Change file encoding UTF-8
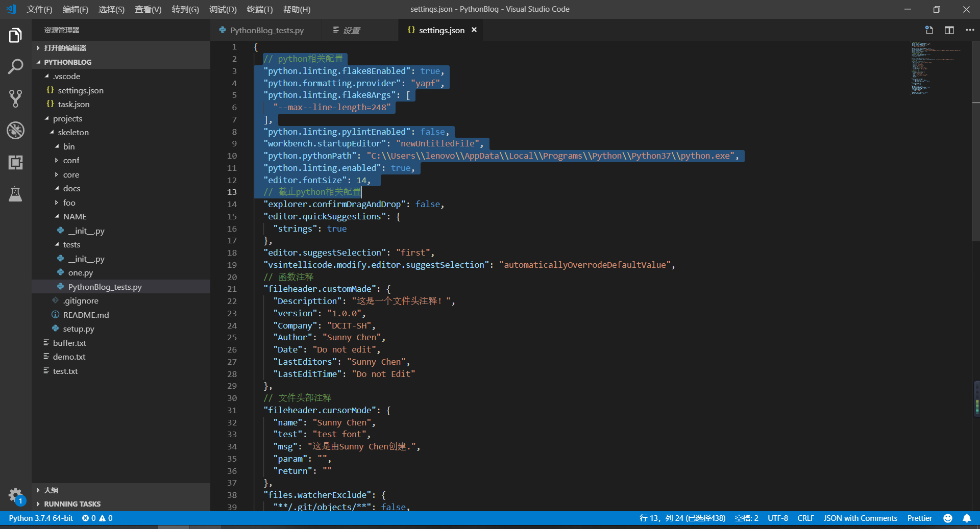This screenshot has width=980, height=529. pyautogui.click(x=778, y=518)
